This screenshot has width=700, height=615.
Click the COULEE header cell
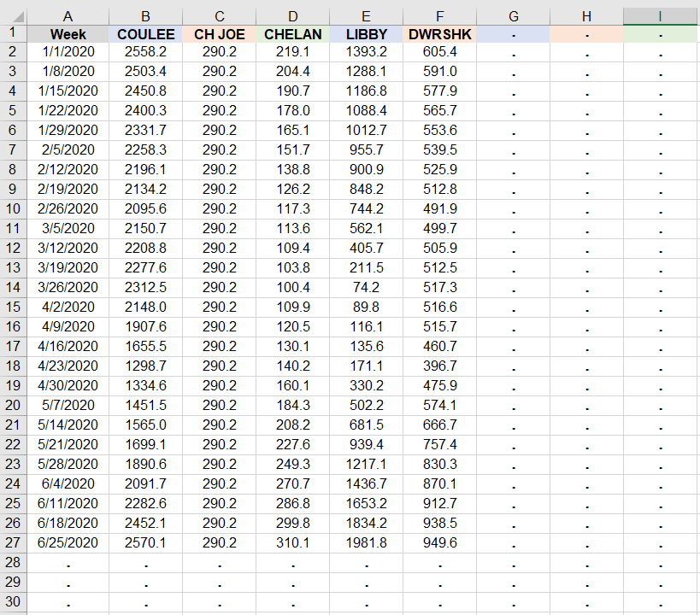tap(146, 34)
